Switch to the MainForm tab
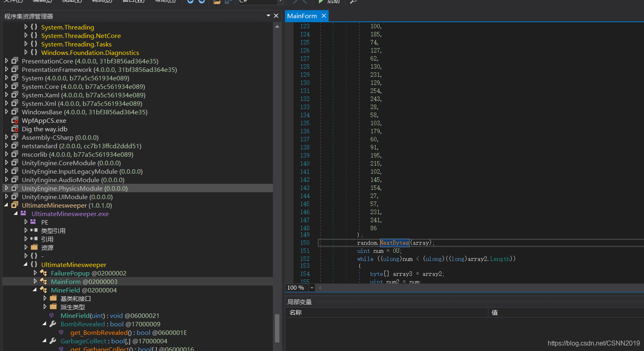 302,16
